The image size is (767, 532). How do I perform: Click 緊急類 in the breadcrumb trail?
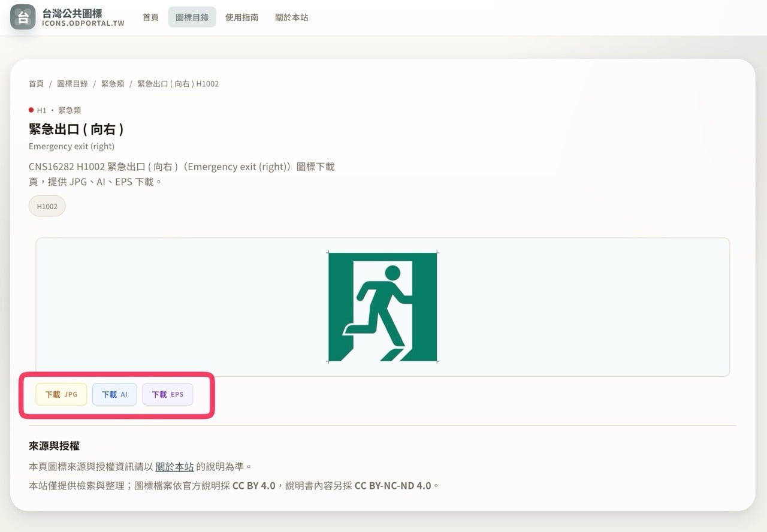(x=113, y=84)
